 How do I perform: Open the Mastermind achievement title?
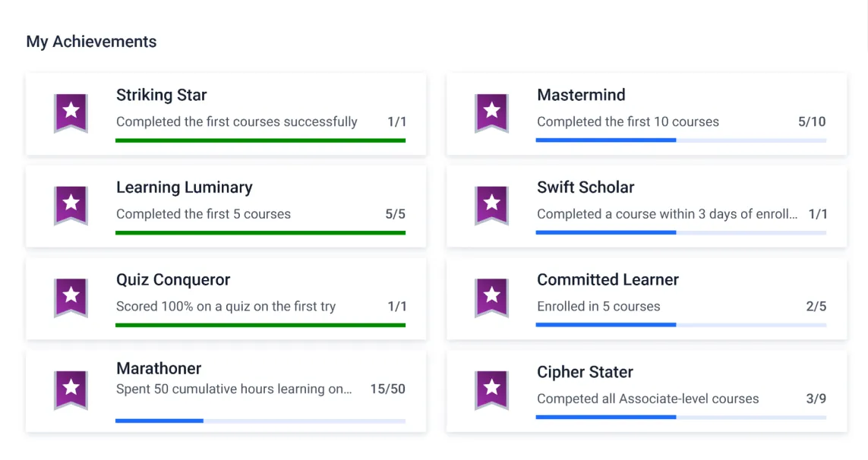tap(581, 95)
